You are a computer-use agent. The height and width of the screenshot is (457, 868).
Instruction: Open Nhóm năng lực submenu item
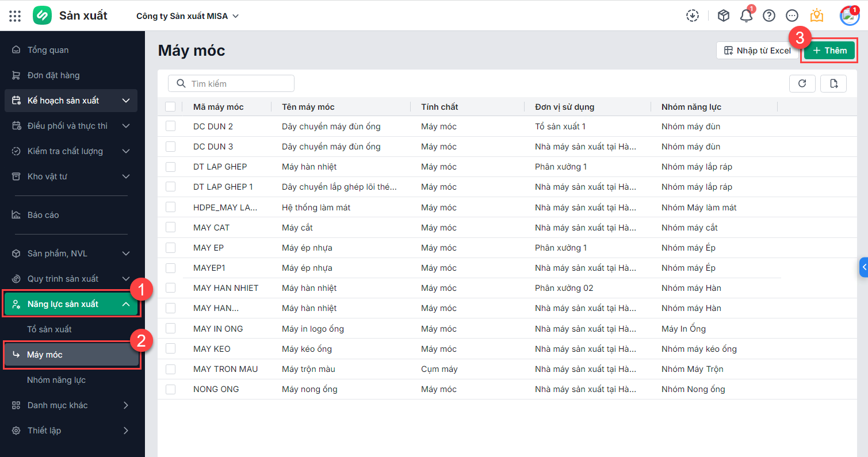56,380
